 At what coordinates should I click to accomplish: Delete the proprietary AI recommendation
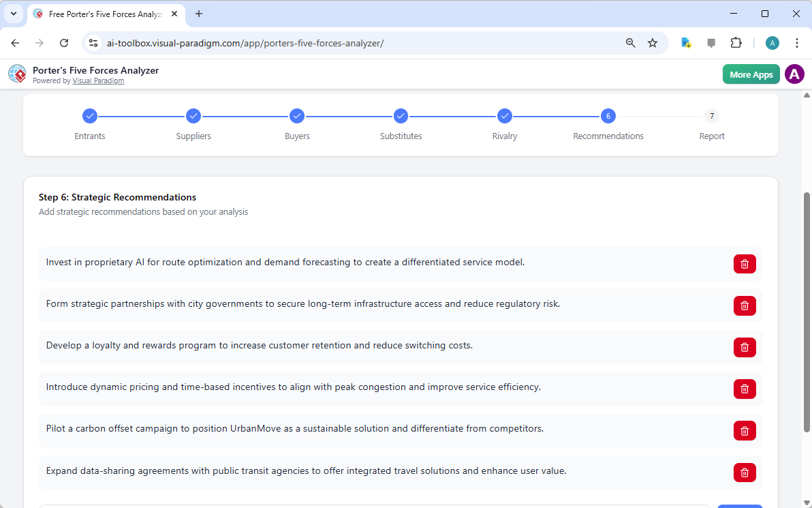pos(745,264)
